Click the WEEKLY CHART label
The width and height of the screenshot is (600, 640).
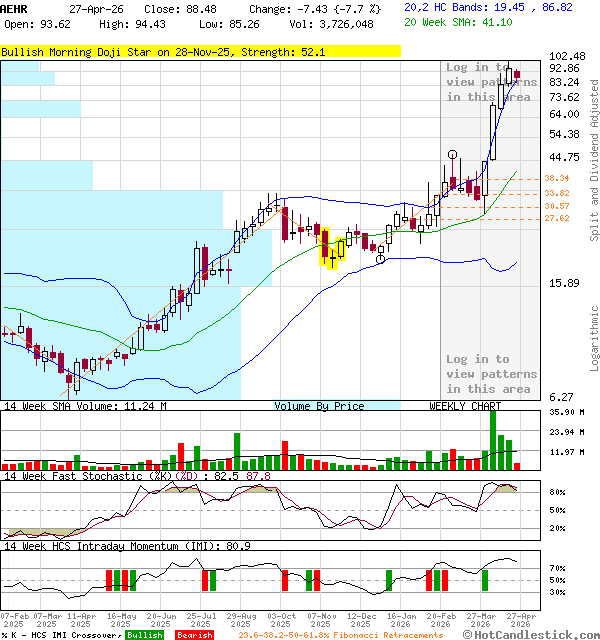pyautogui.click(x=465, y=406)
